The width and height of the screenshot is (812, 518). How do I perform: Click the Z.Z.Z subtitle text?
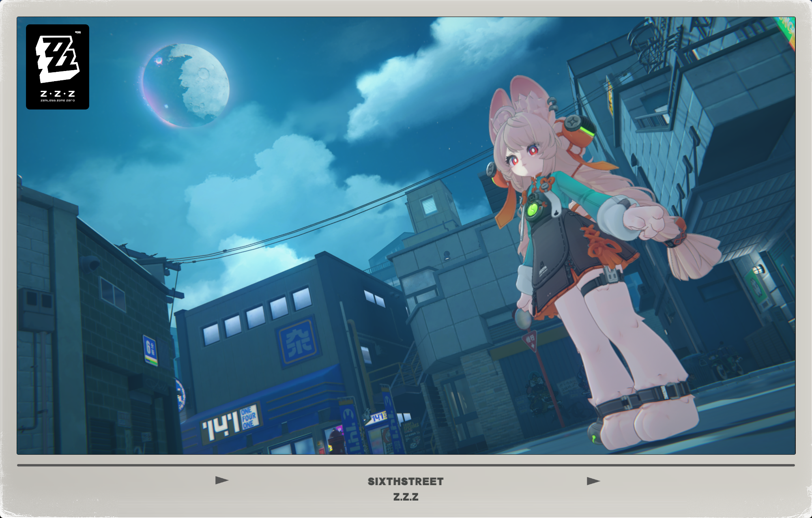[406, 497]
